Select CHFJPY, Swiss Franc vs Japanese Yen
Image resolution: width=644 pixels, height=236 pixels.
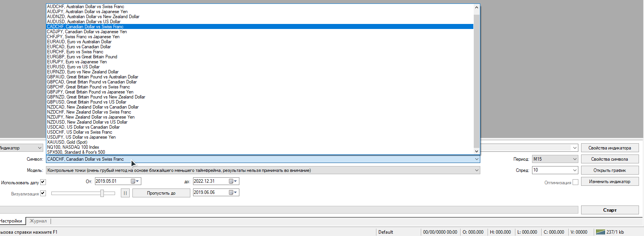click(260, 37)
